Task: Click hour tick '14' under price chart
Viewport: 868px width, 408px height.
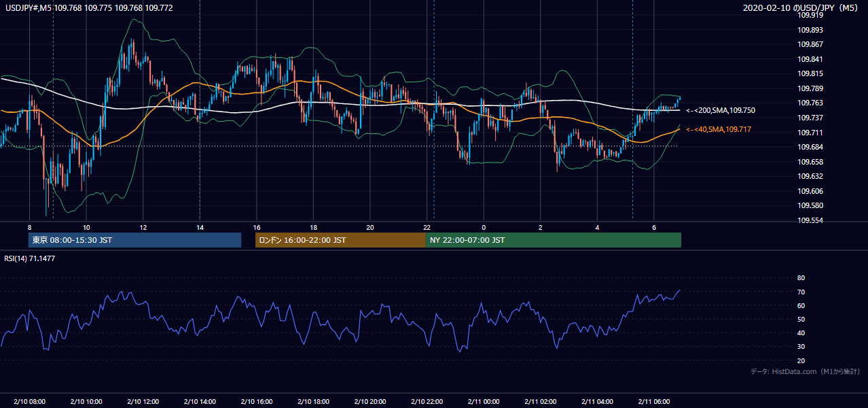Action: [x=200, y=227]
